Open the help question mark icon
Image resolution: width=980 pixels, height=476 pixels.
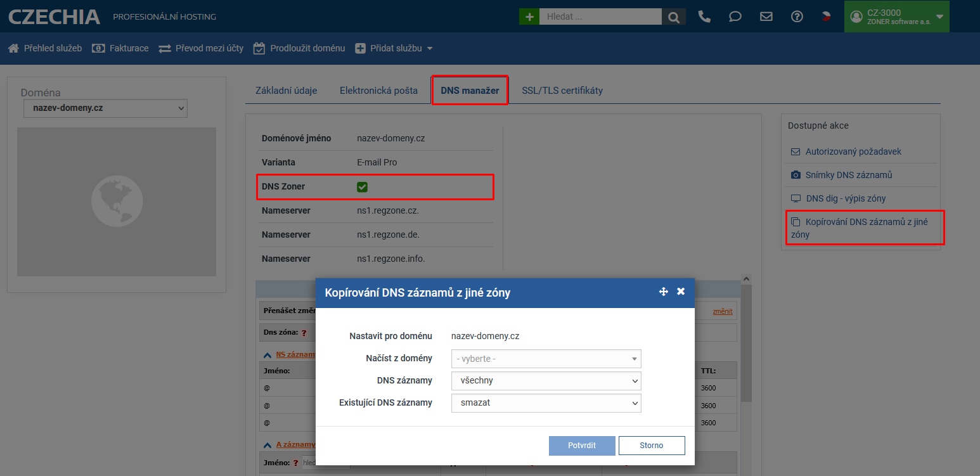click(797, 16)
